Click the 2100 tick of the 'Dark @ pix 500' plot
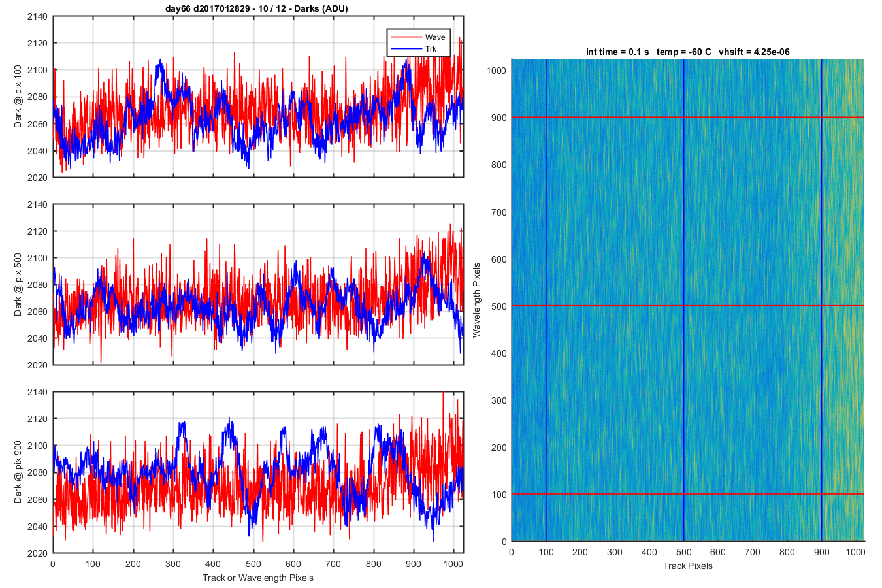882x588 pixels. [37, 258]
